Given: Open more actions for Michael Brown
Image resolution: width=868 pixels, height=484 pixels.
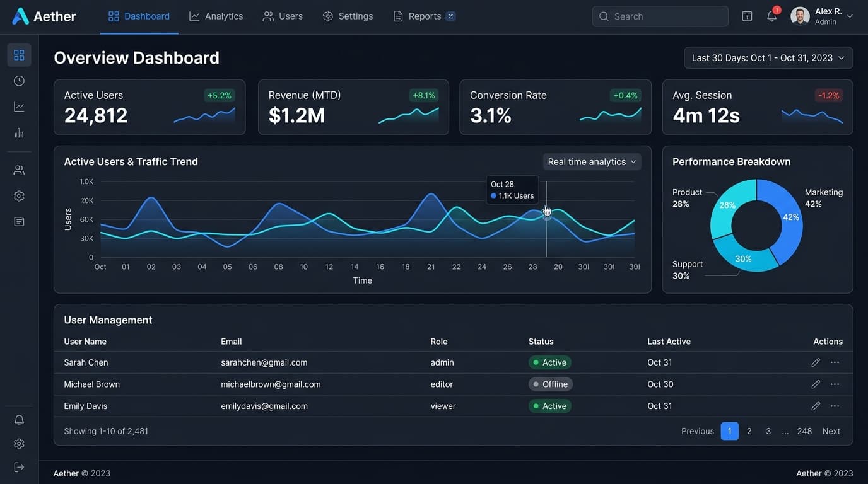Looking at the screenshot, I should click(835, 384).
